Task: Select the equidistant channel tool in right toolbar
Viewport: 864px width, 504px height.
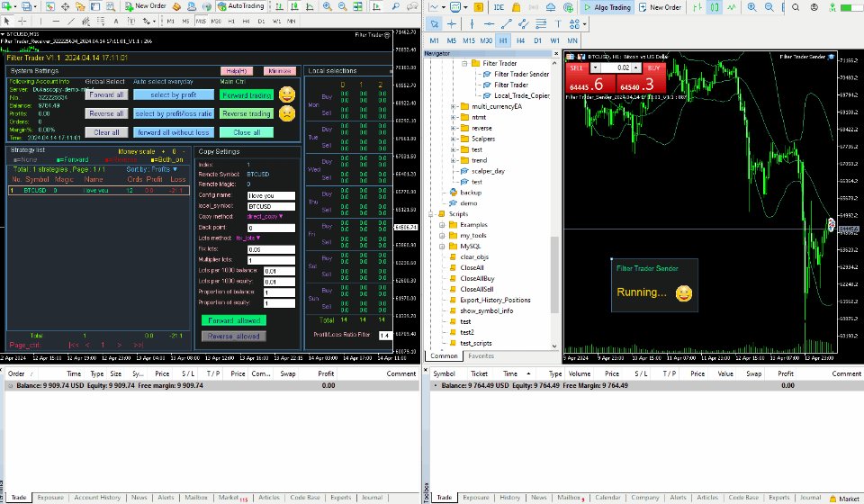Action: [x=524, y=23]
